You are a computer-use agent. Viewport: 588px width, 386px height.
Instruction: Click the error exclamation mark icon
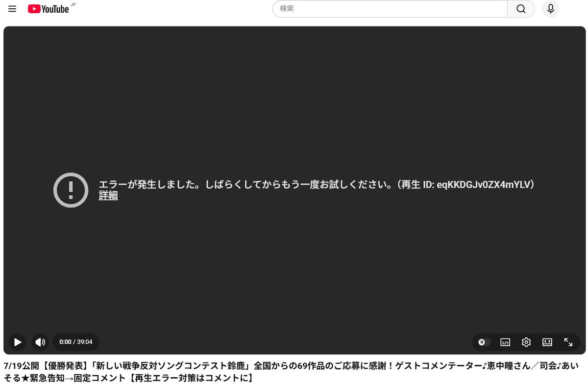(x=71, y=190)
